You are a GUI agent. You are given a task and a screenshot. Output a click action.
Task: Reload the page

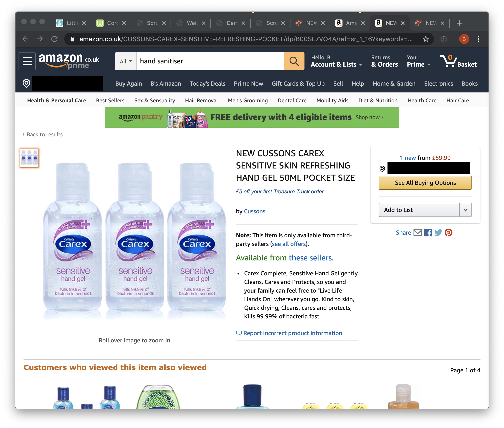pos(55,39)
